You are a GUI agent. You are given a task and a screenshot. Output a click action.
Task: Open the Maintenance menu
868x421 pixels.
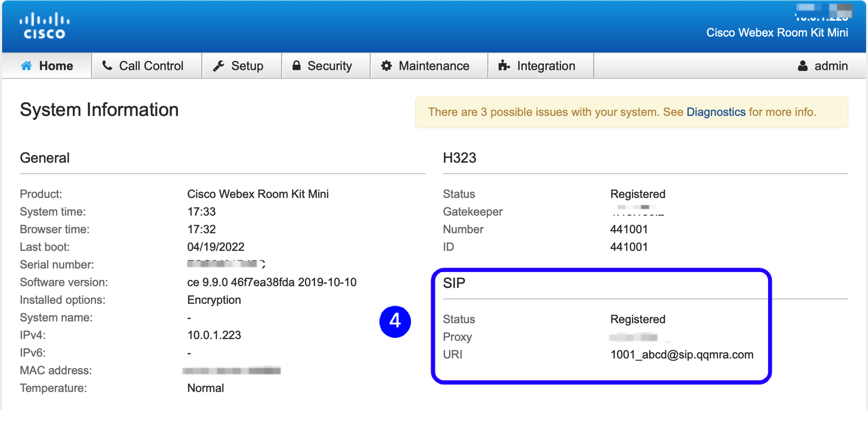click(429, 66)
